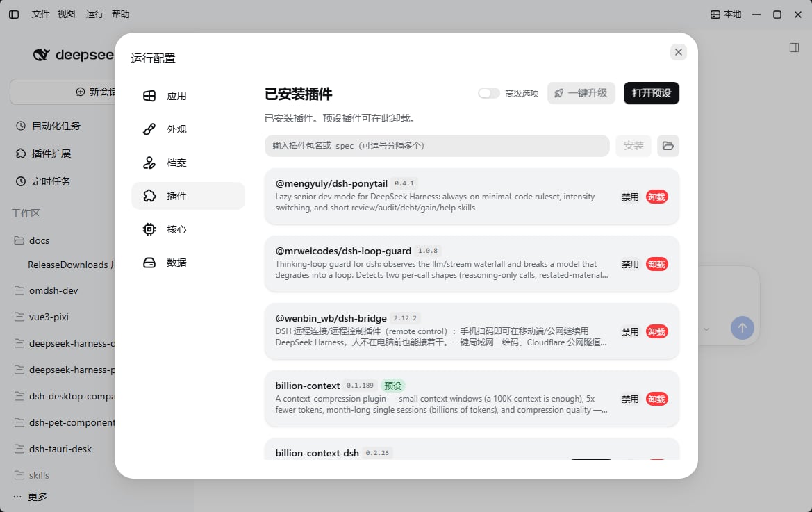Click the 本地 server icon
Image resolution: width=812 pixels, height=512 pixels.
pos(715,15)
